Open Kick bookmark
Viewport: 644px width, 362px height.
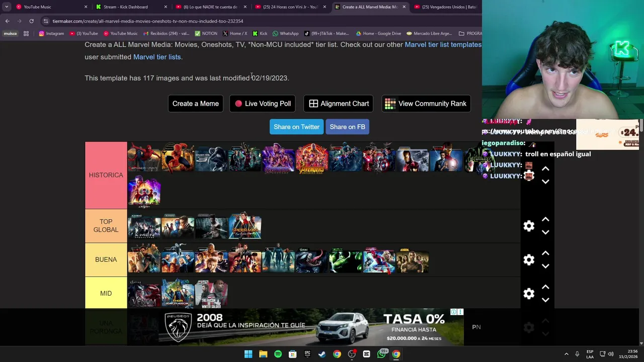click(260, 34)
